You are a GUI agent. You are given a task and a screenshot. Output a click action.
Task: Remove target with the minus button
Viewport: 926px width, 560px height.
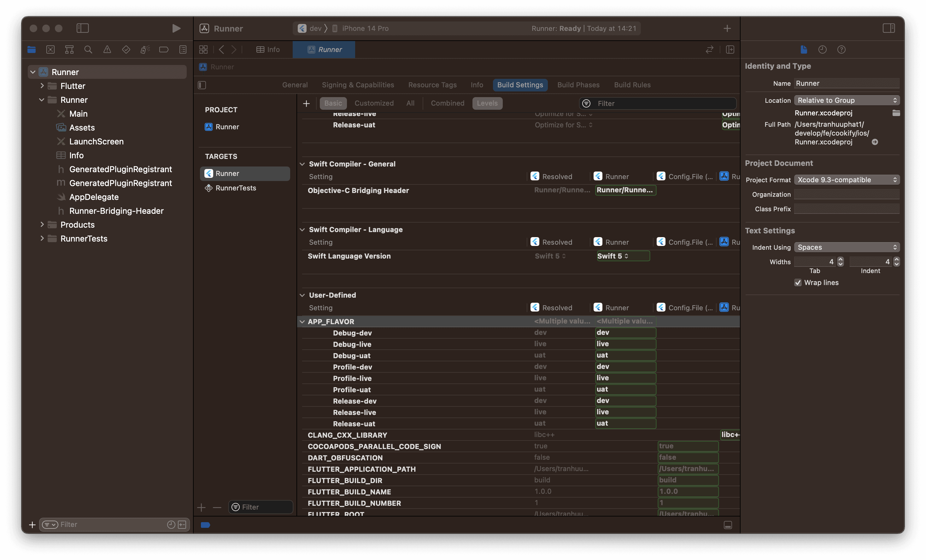pyautogui.click(x=217, y=507)
